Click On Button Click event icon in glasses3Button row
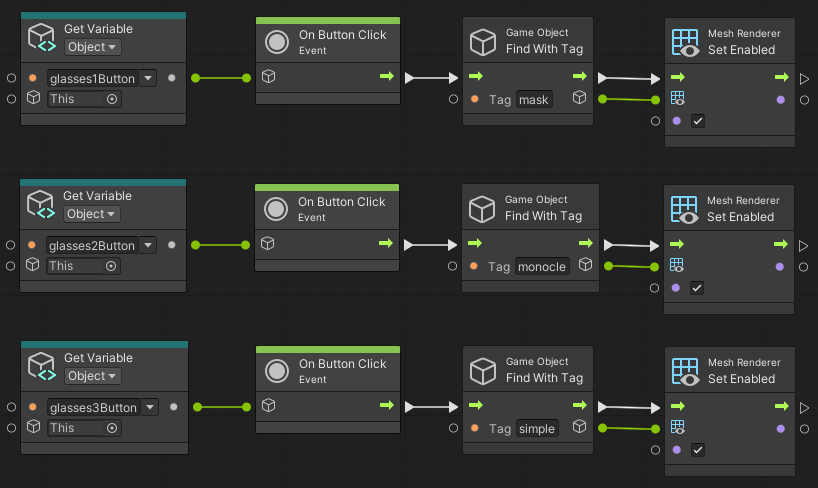The height and width of the screenshot is (488, 818). pos(277,371)
